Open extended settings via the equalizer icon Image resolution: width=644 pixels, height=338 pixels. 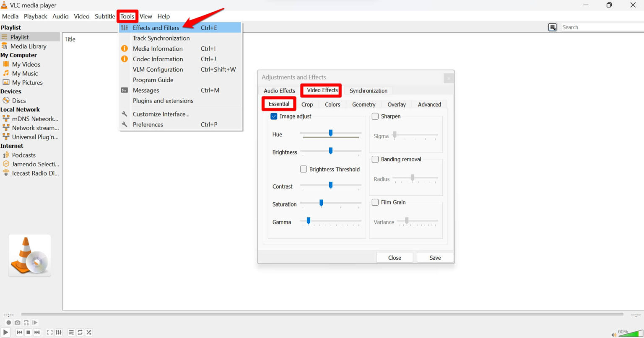pyautogui.click(x=59, y=332)
